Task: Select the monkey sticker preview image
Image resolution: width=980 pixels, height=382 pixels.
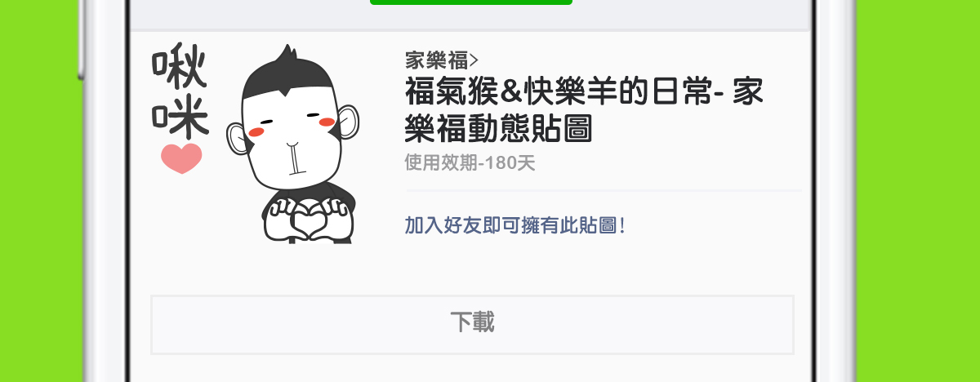Action: coord(256,144)
